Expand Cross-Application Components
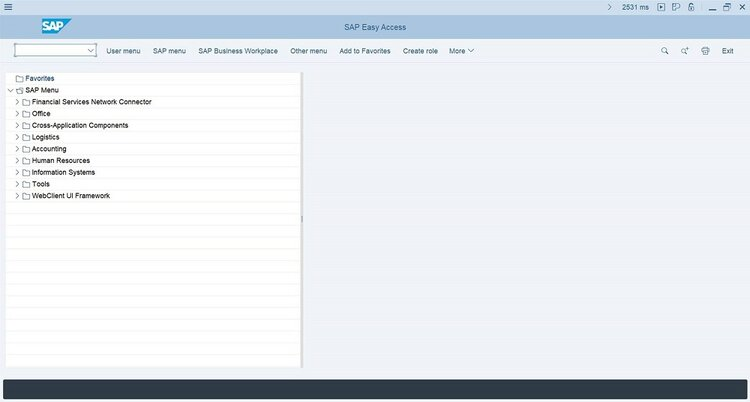 point(17,125)
